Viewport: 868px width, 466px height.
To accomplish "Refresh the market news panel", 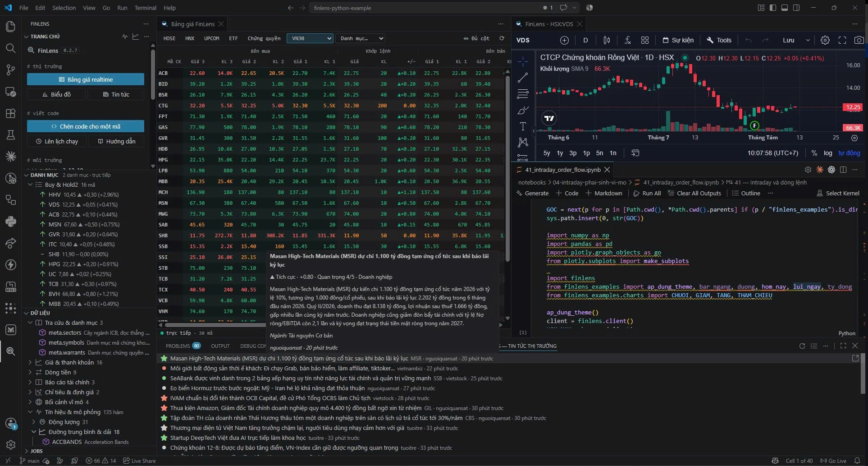I will [x=802, y=346].
